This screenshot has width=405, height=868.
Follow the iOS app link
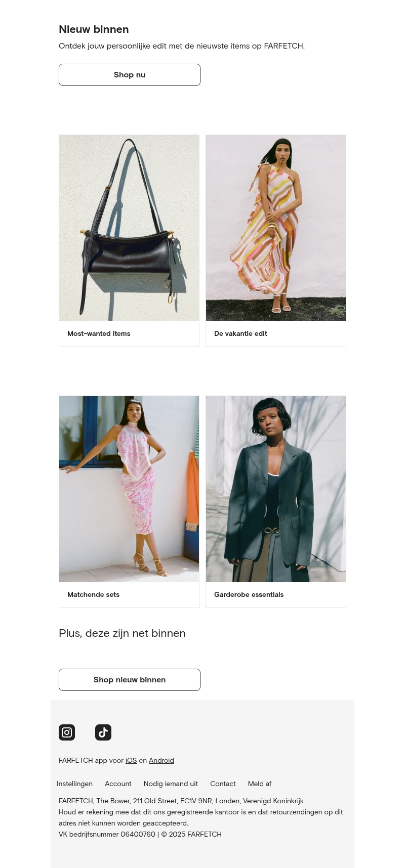(x=131, y=761)
